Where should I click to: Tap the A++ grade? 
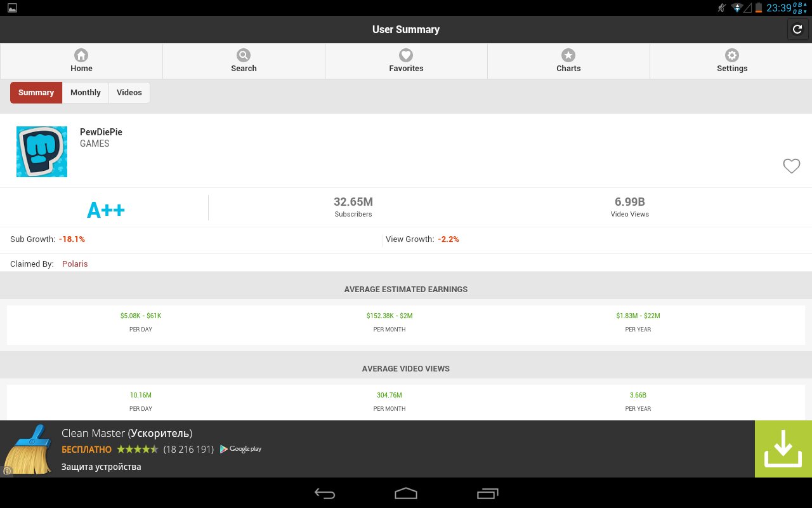click(x=105, y=210)
